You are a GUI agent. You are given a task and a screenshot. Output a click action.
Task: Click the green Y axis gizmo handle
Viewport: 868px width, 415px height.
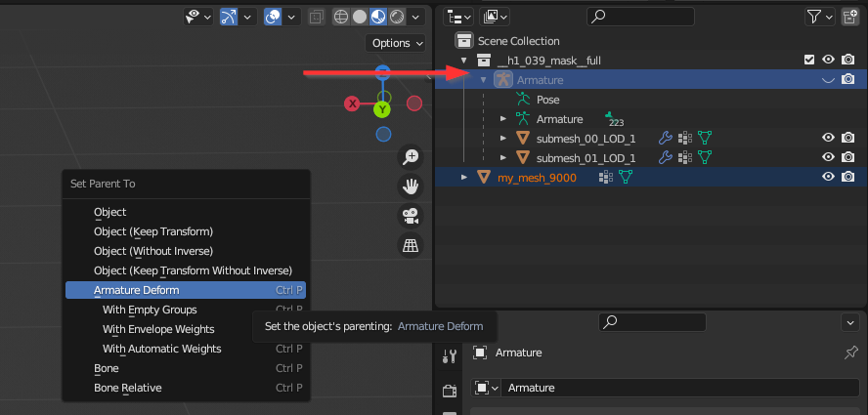pyautogui.click(x=382, y=109)
